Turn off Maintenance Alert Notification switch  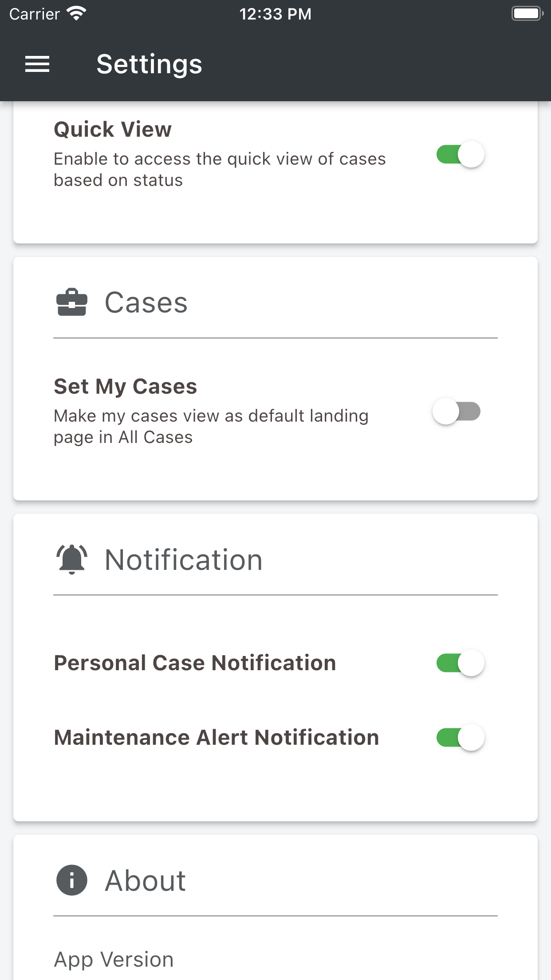pos(460,738)
